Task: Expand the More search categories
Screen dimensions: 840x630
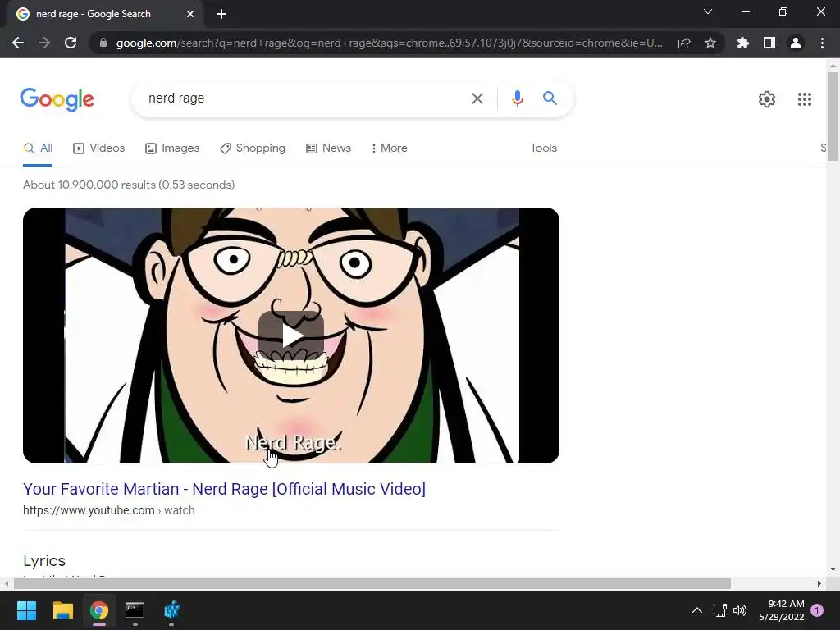Action: click(389, 148)
